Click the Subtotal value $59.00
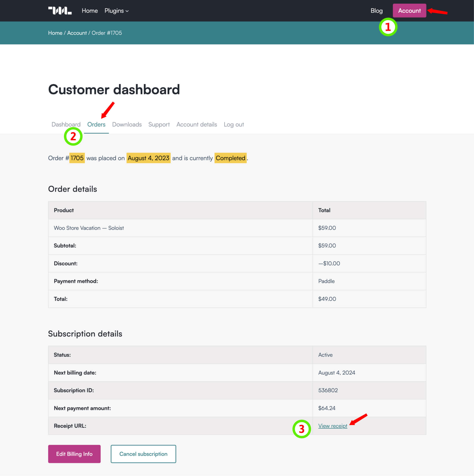 [327, 246]
